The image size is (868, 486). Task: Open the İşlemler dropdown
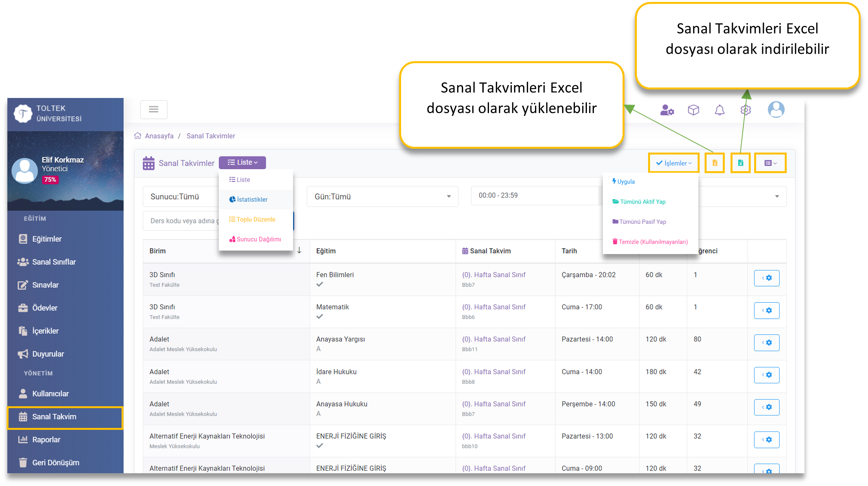click(674, 163)
